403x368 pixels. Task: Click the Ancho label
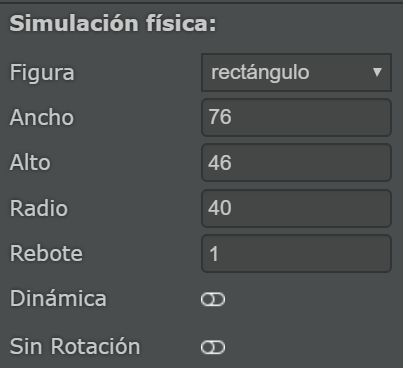point(42,117)
